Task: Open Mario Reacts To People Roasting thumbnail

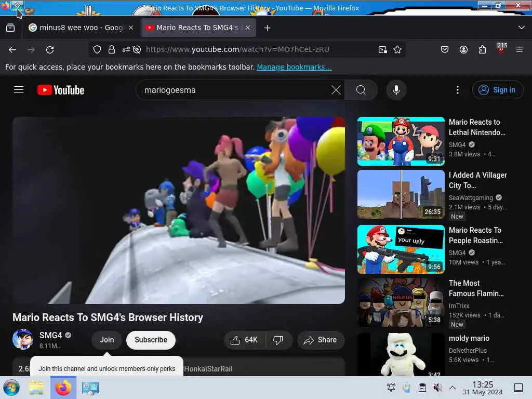Action: click(401, 249)
